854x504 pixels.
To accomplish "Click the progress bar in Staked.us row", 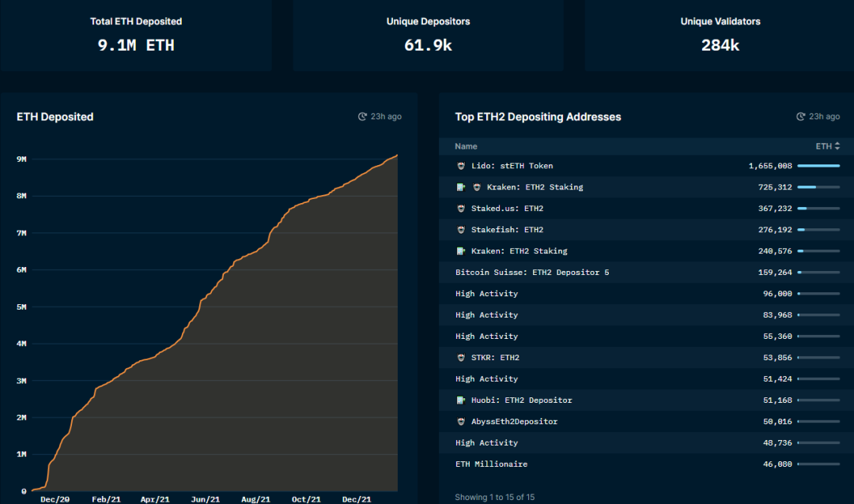I will [818, 209].
